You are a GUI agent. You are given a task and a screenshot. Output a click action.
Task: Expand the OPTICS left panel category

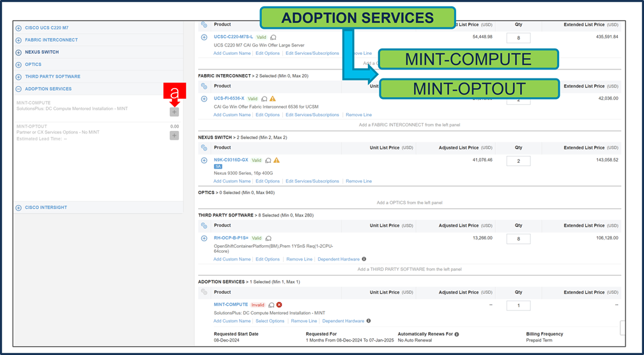click(x=19, y=65)
